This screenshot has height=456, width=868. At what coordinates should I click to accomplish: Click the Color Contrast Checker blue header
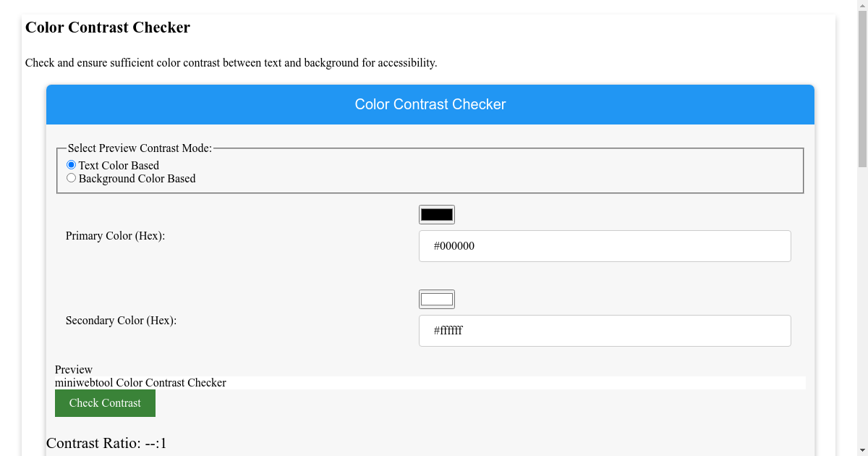[430, 104]
